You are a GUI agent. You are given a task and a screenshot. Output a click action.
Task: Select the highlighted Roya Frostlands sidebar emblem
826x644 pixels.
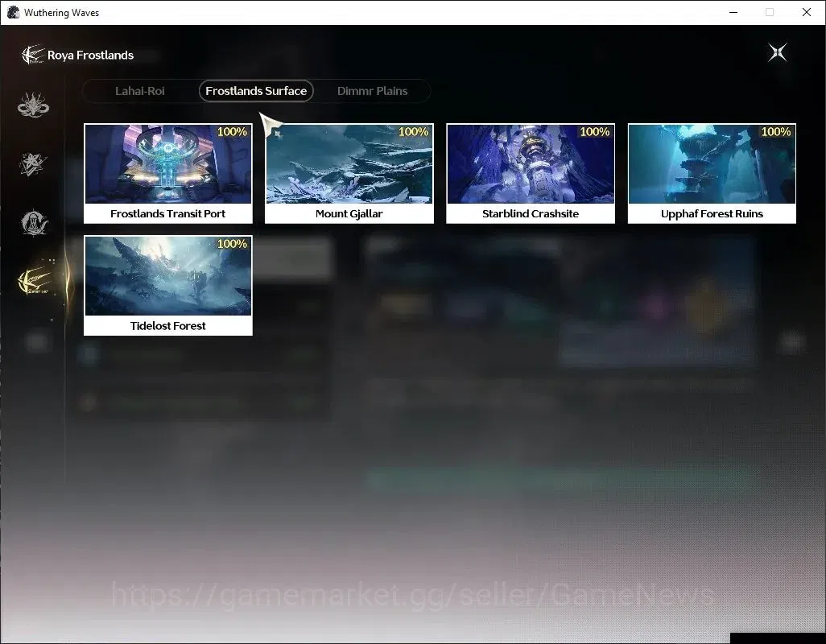pos(35,281)
